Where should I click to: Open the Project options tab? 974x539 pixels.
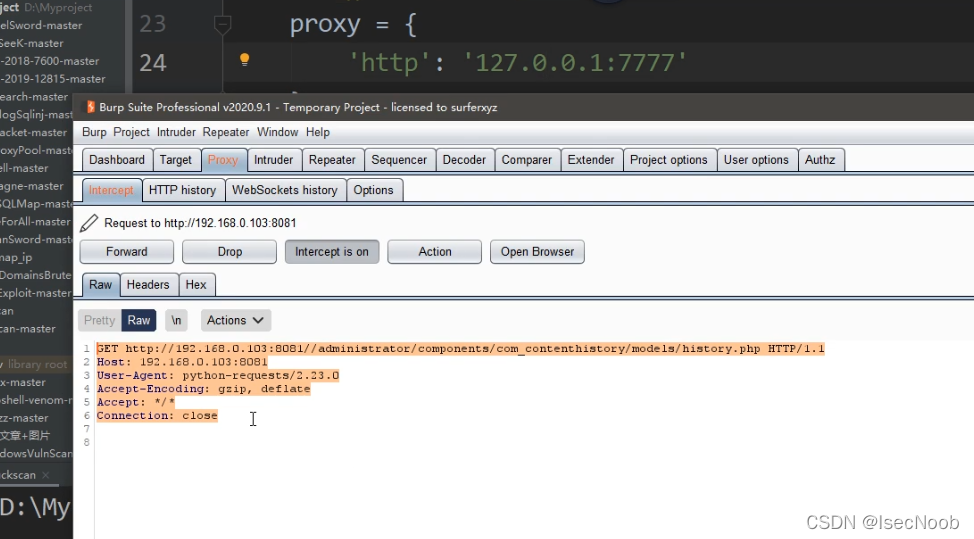(x=669, y=160)
